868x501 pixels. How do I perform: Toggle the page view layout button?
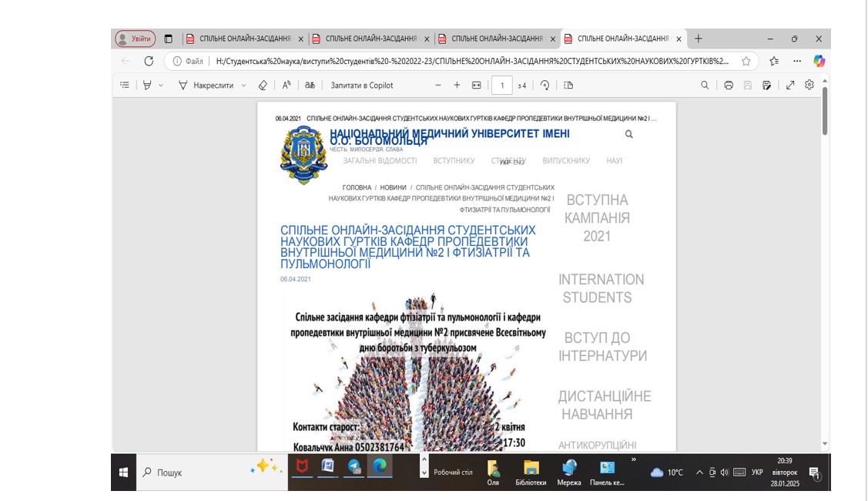(568, 86)
